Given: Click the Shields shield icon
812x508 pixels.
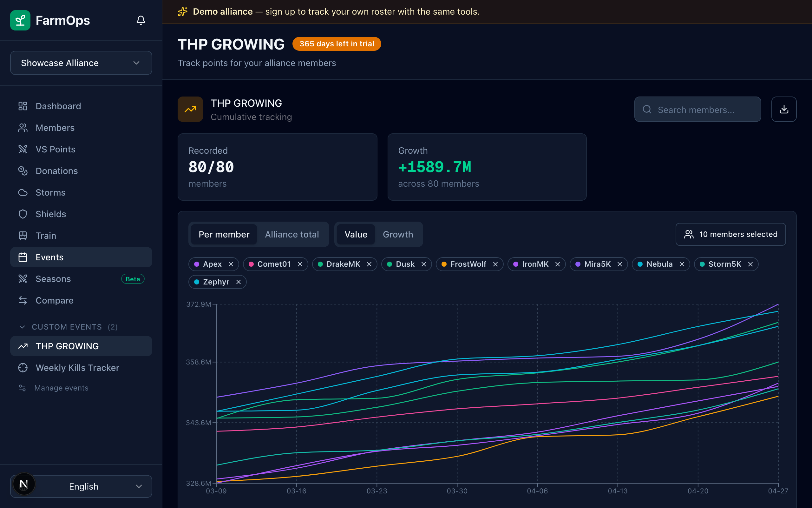Looking at the screenshot, I should coord(23,214).
